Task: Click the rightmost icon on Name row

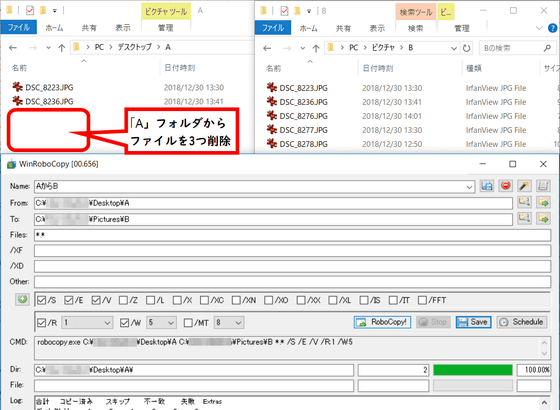Action: pyautogui.click(x=543, y=186)
